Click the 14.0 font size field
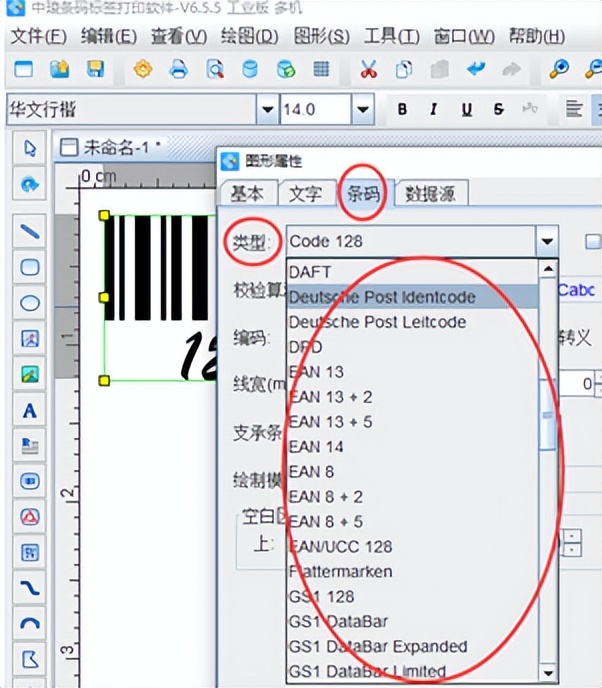Image resolution: width=602 pixels, height=688 pixels. tap(316, 109)
